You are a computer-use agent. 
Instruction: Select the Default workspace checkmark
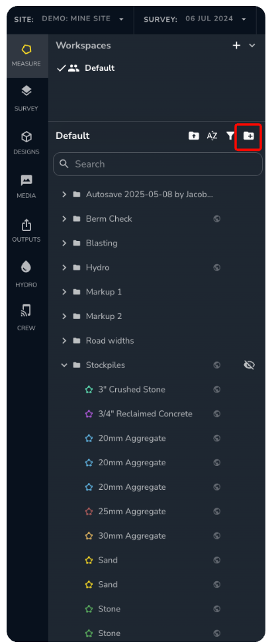coord(61,69)
